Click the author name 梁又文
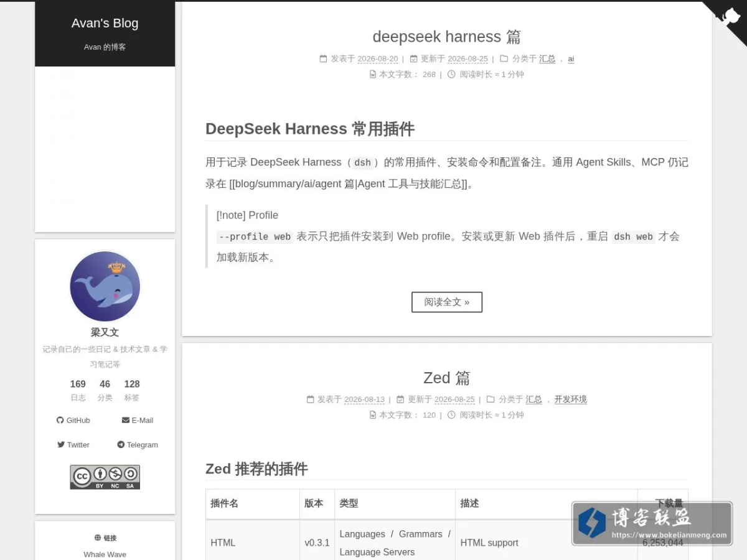The height and width of the screenshot is (560, 747). 105,332
